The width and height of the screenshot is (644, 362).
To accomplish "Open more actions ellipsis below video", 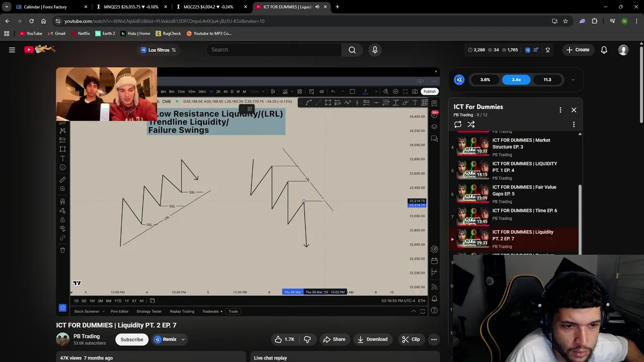I will click(434, 339).
